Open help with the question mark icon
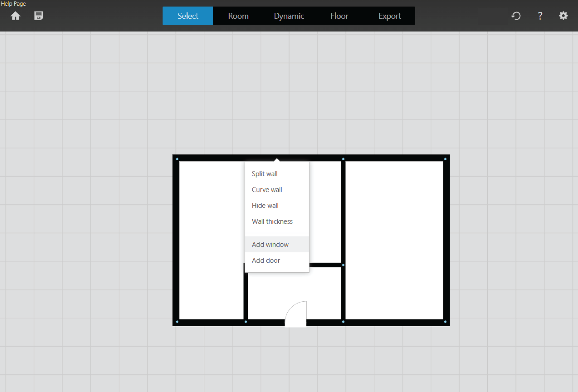The height and width of the screenshot is (392, 578). 540,16
